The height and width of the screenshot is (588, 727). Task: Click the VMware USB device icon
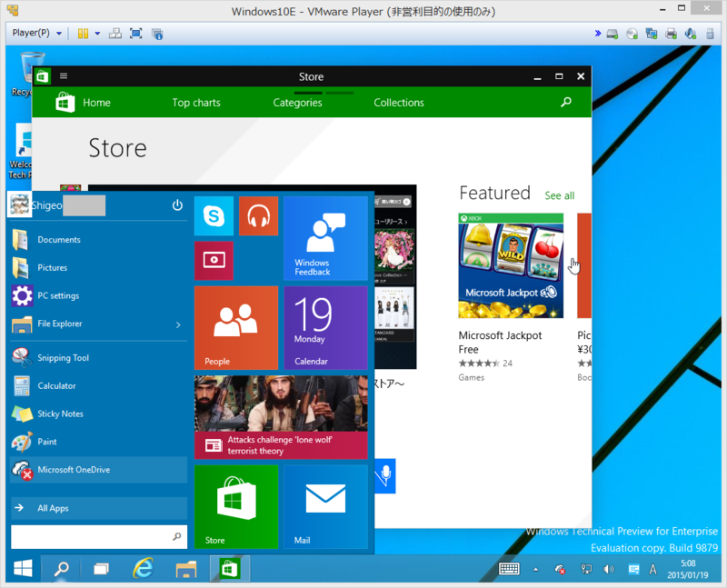coord(710,34)
